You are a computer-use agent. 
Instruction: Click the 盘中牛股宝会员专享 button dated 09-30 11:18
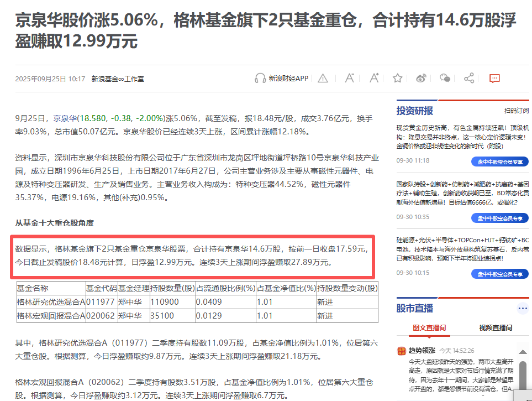point(500,162)
